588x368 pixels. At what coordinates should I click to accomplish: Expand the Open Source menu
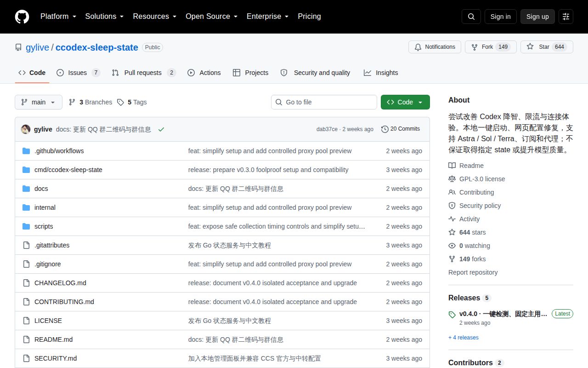pos(211,17)
